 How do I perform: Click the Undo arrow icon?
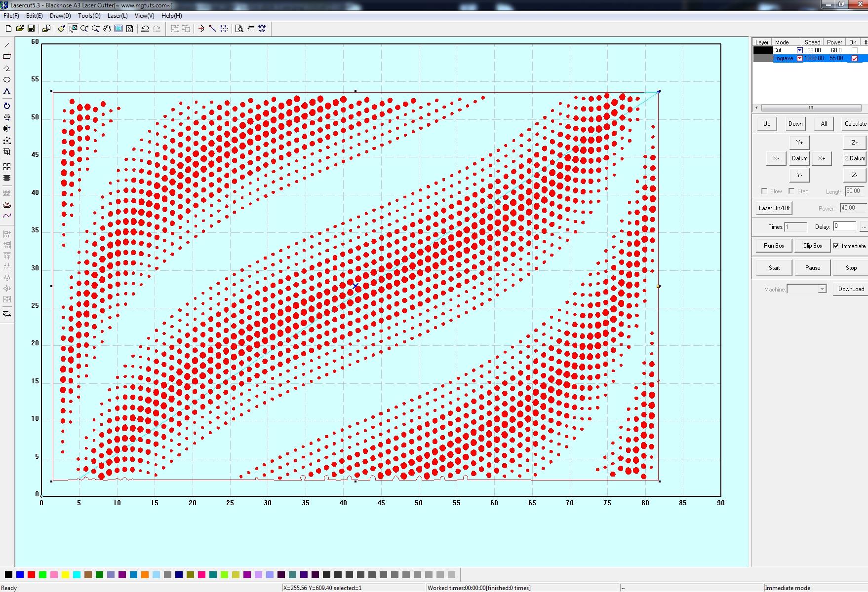145,29
